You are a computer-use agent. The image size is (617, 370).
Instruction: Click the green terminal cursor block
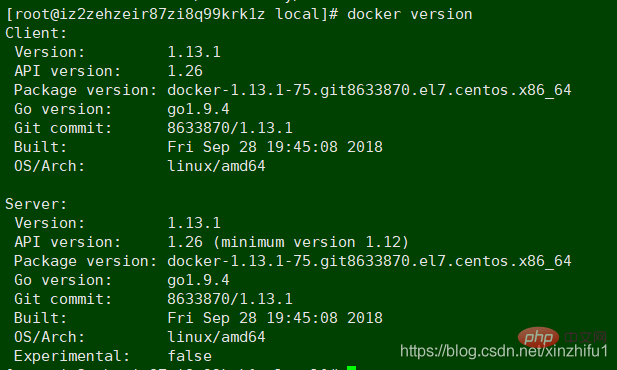[x=351, y=368]
